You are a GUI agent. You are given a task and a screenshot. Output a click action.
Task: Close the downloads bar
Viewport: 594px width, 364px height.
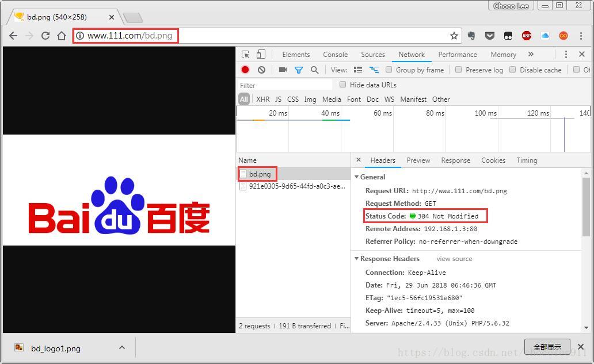click(581, 347)
